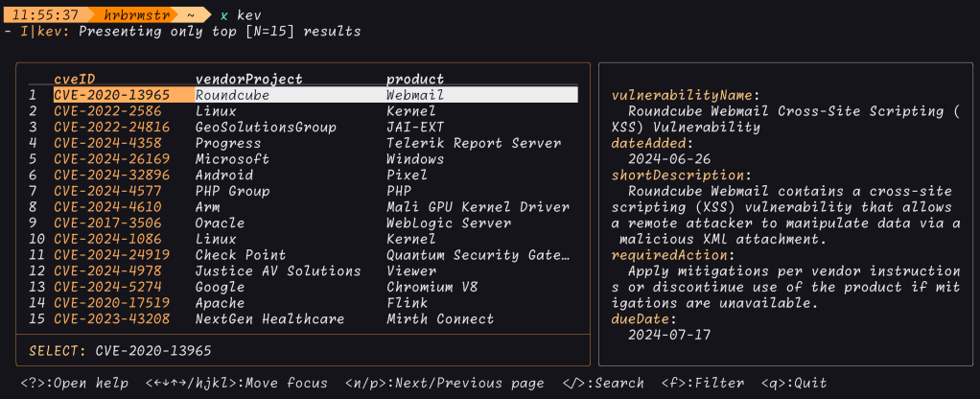Click the vendorProject column header
Viewport: 980px width, 399px height.
tap(248, 79)
